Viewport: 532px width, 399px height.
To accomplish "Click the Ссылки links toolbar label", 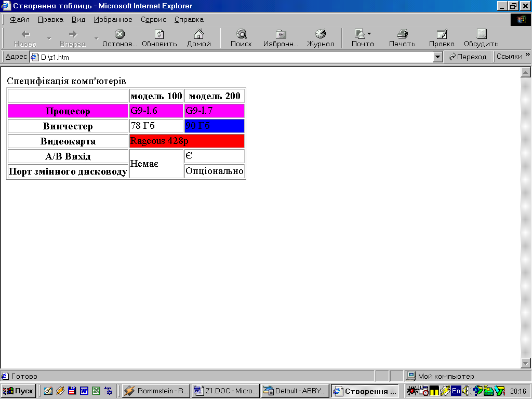I will tap(509, 56).
